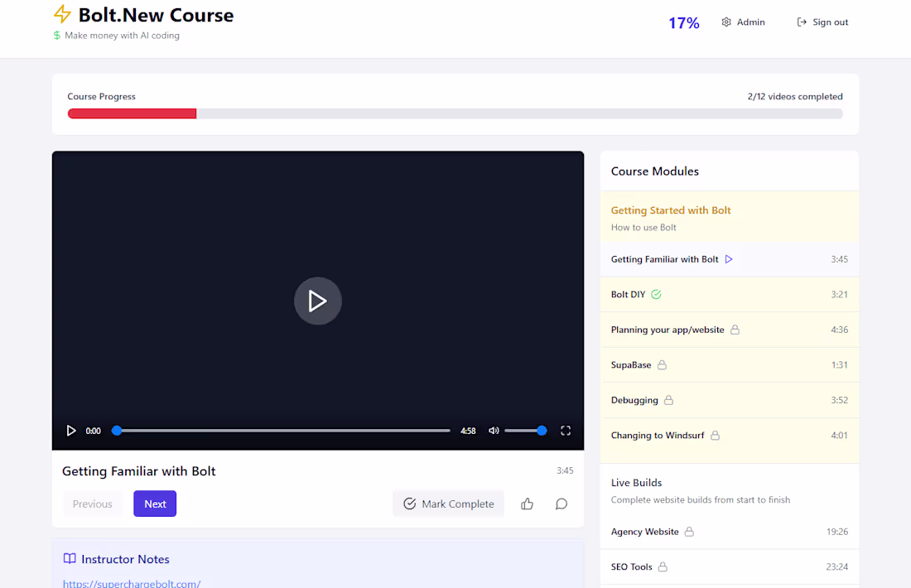Click the speaker icon to mute audio
The image size is (911, 588).
tap(494, 431)
